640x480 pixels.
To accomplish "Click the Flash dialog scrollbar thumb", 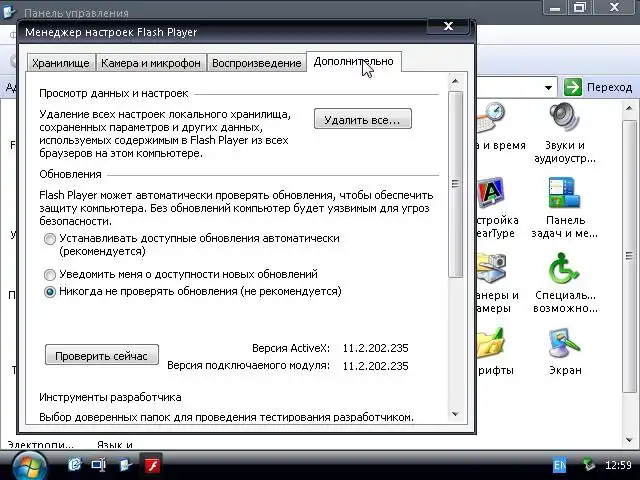I will point(455,184).
